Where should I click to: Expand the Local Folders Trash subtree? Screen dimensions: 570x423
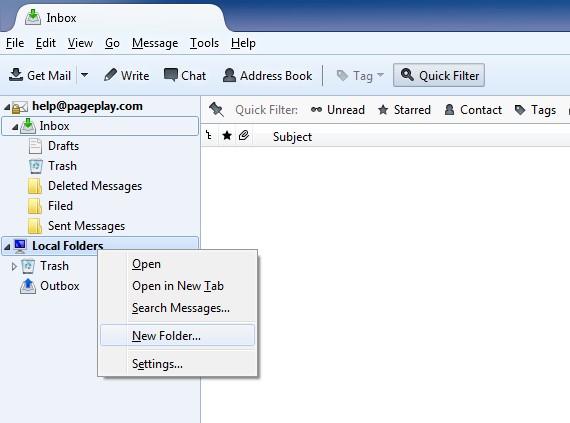tap(14, 266)
